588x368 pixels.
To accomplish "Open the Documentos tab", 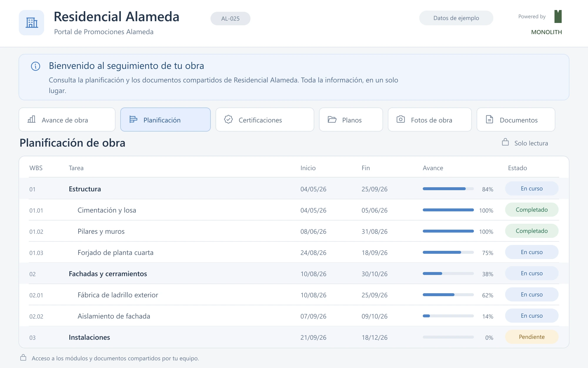I will coord(516,120).
